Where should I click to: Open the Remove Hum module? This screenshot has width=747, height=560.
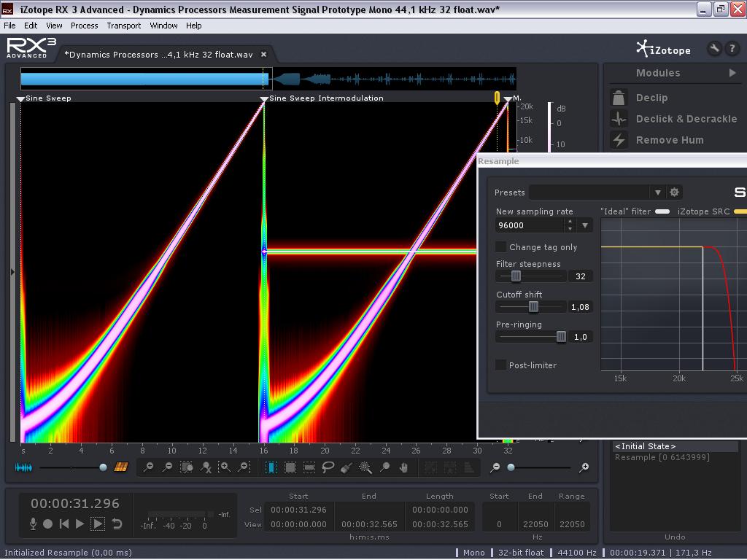669,140
